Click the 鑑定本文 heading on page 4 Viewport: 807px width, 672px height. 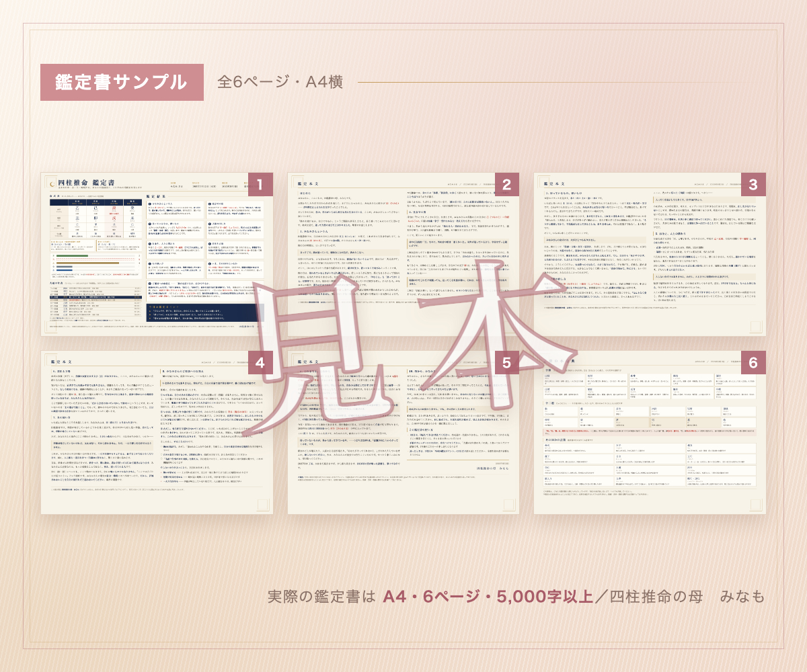click(x=61, y=361)
